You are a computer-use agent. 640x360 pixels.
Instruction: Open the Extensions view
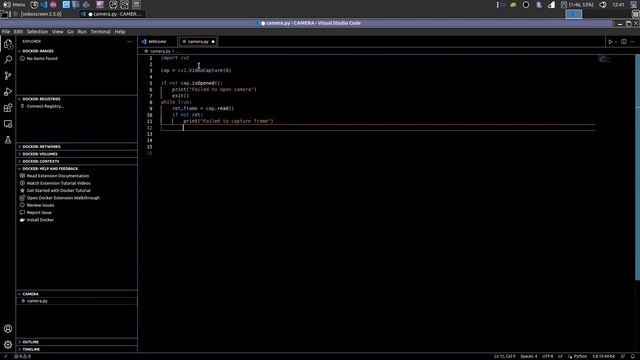(x=8, y=108)
